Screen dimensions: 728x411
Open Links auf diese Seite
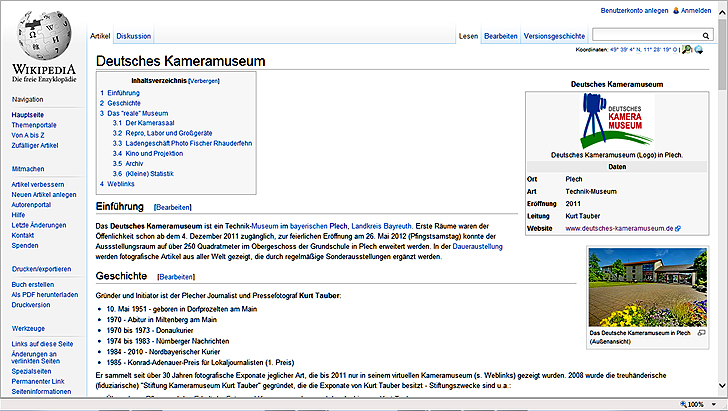[42, 344]
